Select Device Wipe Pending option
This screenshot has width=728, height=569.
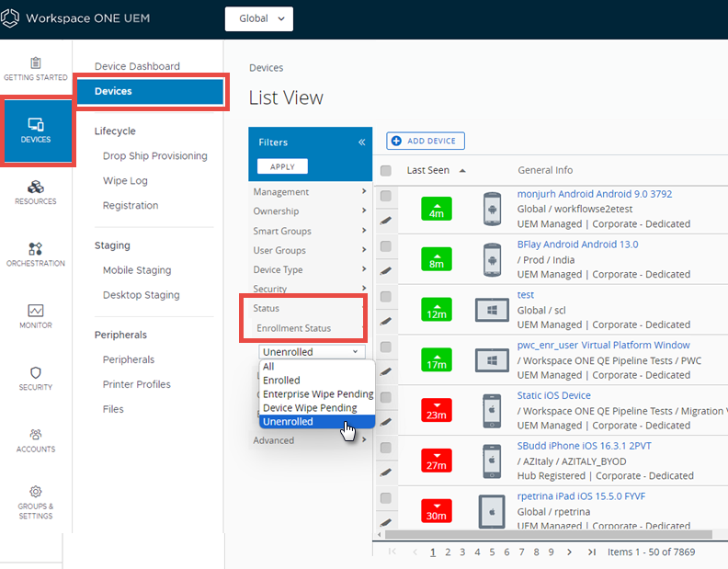pos(316,408)
